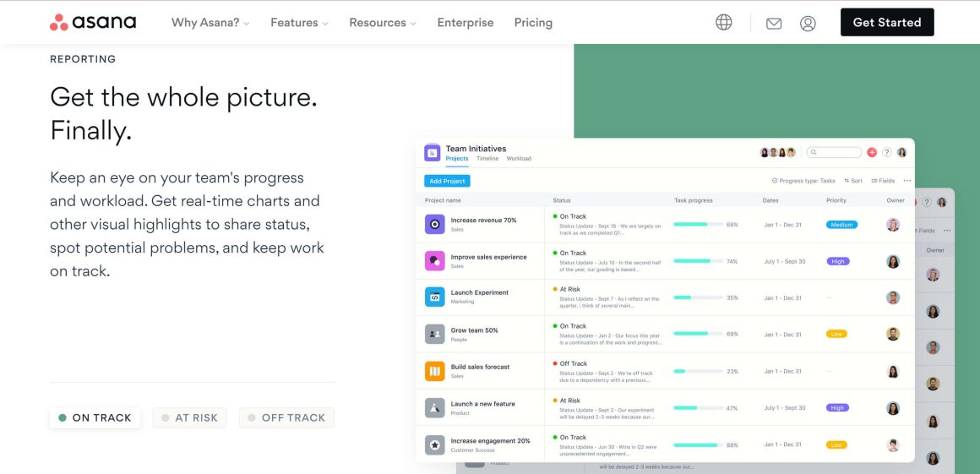Image resolution: width=980 pixels, height=474 pixels.
Task: Select the AT RISK status toggle
Action: coord(189,417)
